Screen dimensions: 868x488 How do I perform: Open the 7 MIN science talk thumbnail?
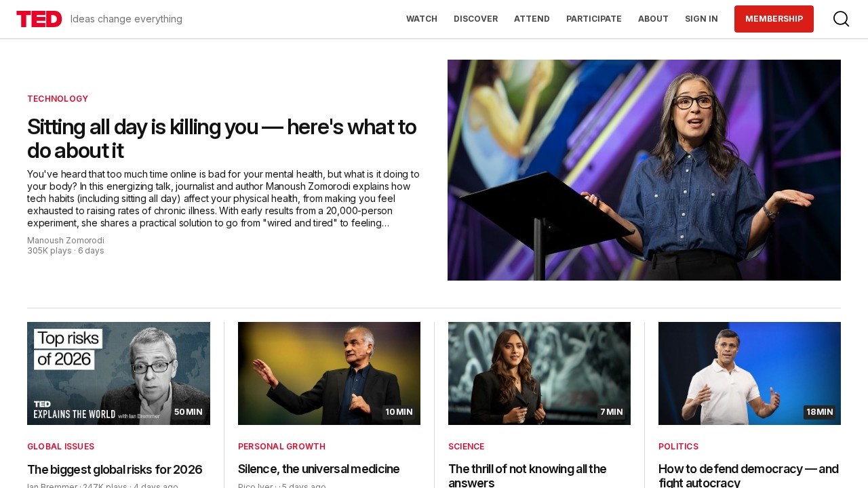point(539,373)
